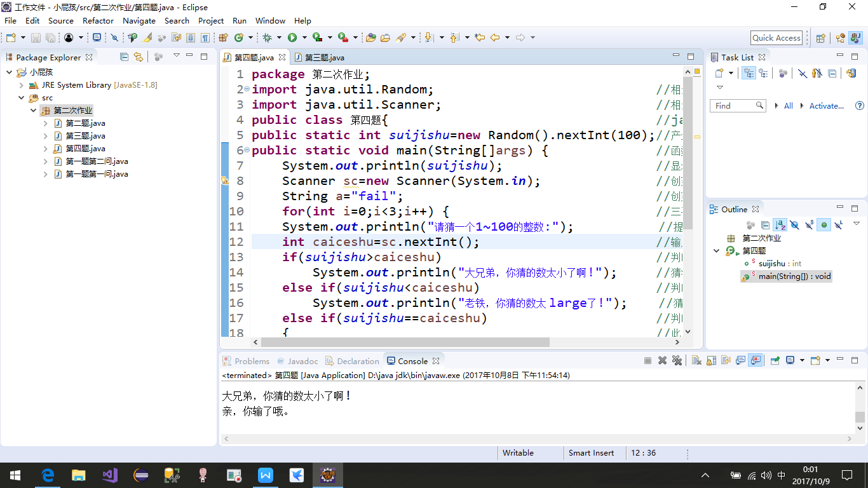The width and height of the screenshot is (868, 488).
Task: Collapse 第四题 class in Outline
Action: [717, 251]
